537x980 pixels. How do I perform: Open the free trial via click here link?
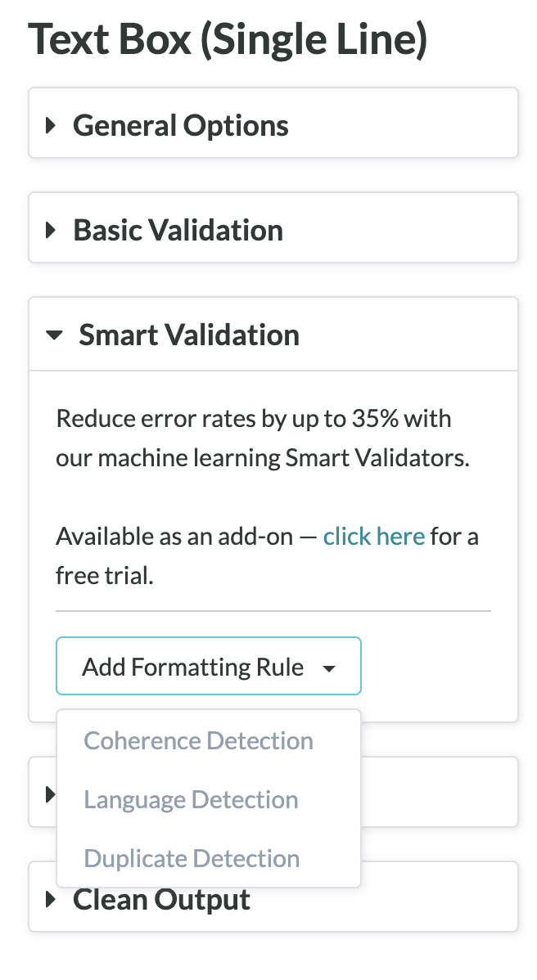click(x=374, y=536)
